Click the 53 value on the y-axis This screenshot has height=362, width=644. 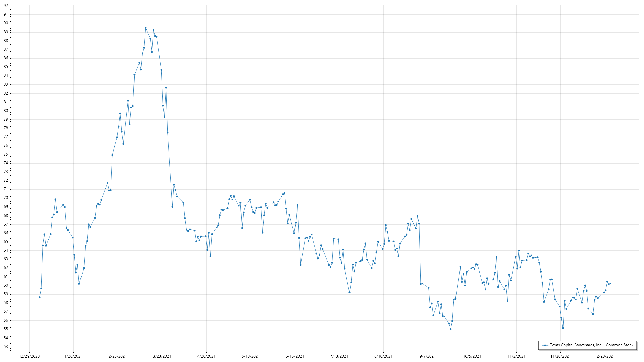[6, 347]
